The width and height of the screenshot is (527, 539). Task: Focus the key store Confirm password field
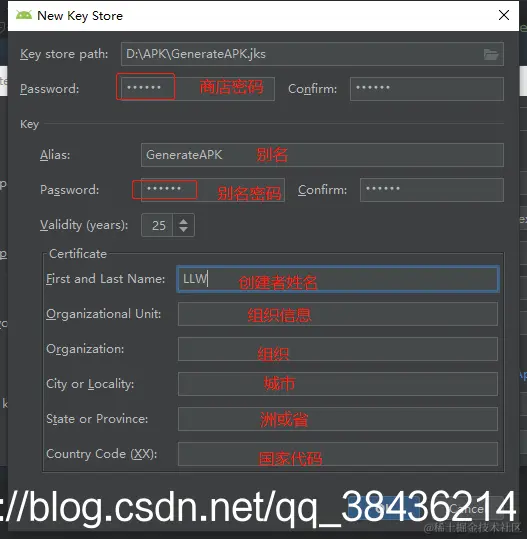tap(427, 89)
